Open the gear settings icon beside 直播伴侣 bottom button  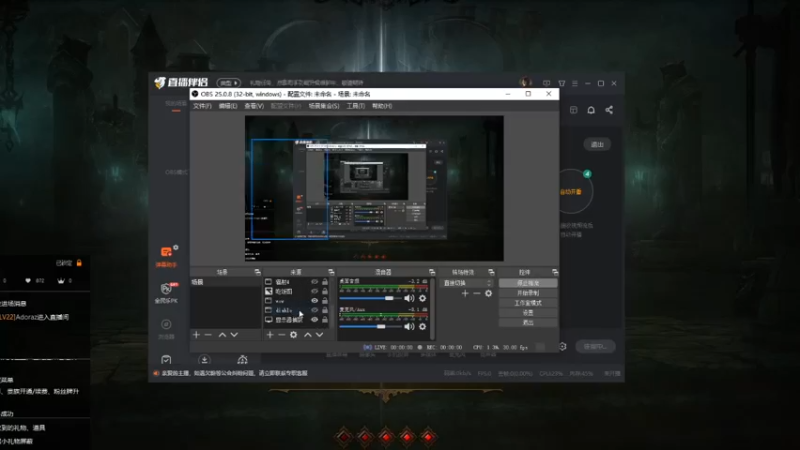click(562, 346)
